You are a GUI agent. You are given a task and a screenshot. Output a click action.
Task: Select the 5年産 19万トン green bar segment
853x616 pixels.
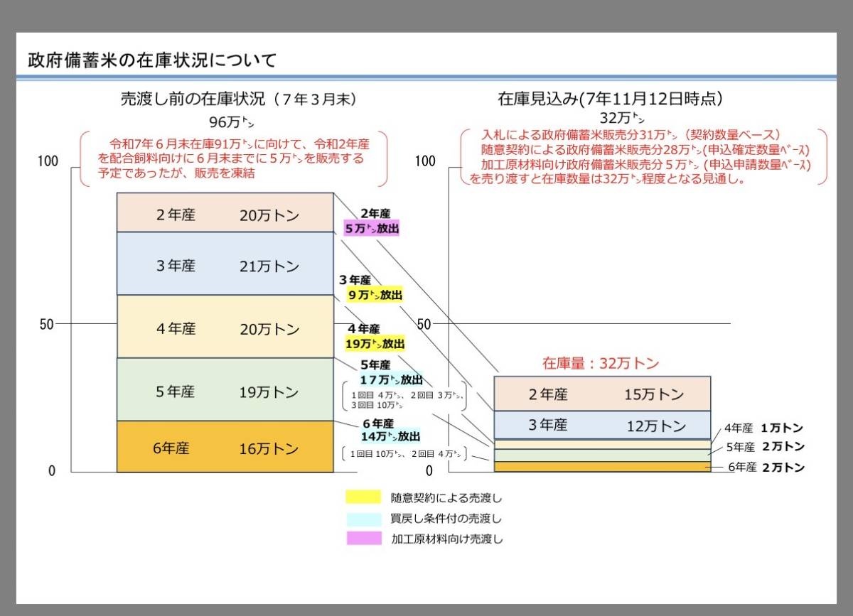(225, 389)
